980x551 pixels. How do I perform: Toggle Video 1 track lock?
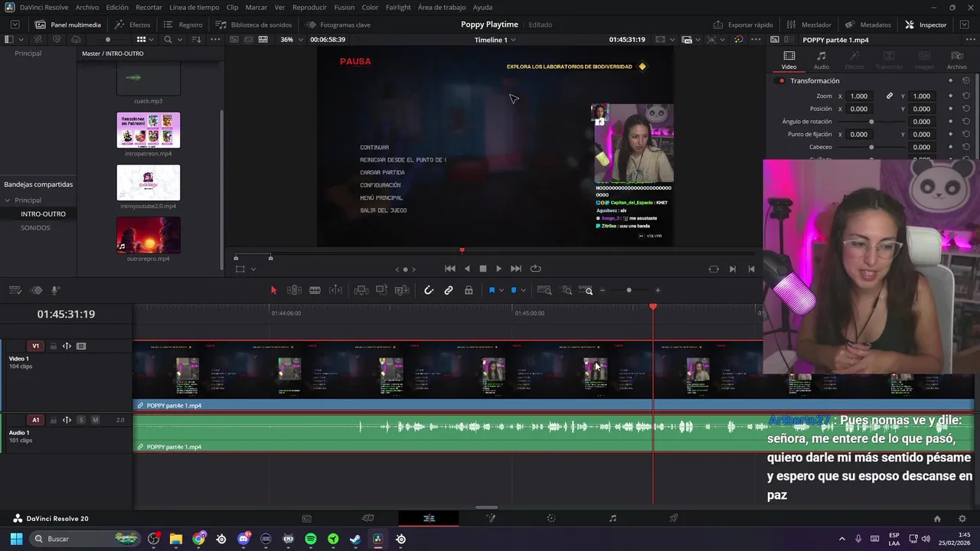coord(53,346)
